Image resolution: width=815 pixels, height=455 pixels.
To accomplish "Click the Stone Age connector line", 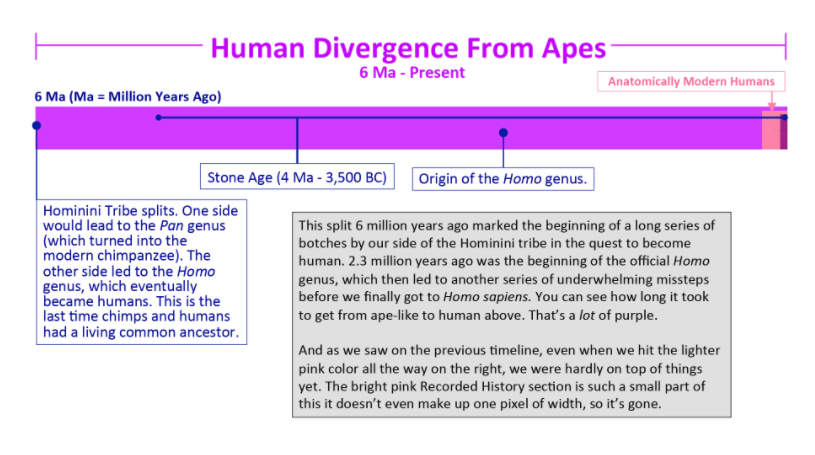I will click(297, 140).
